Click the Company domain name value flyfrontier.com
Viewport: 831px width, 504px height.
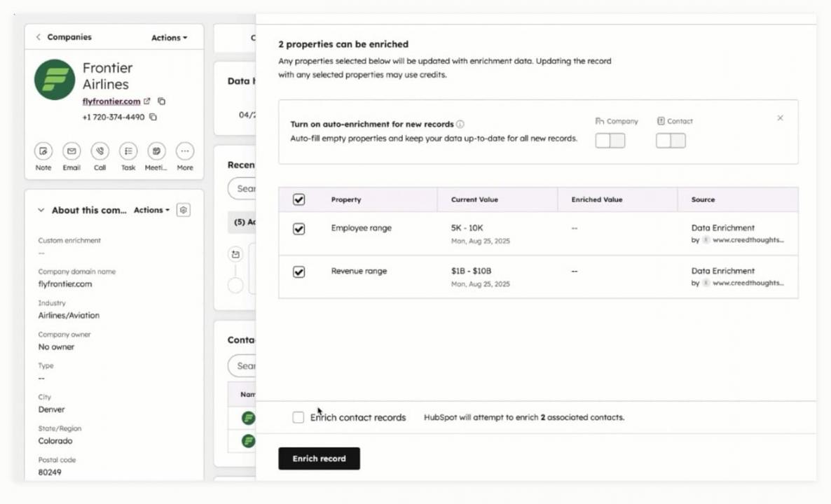(x=65, y=283)
